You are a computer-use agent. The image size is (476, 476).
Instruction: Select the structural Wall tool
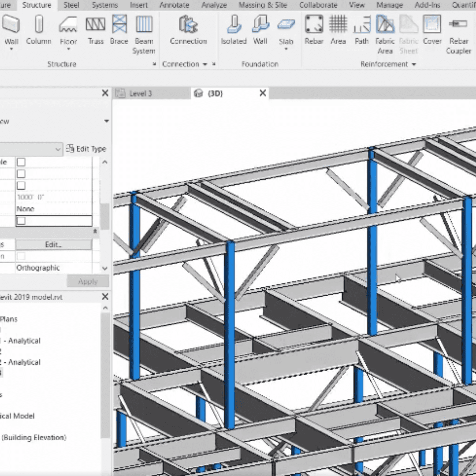11,31
